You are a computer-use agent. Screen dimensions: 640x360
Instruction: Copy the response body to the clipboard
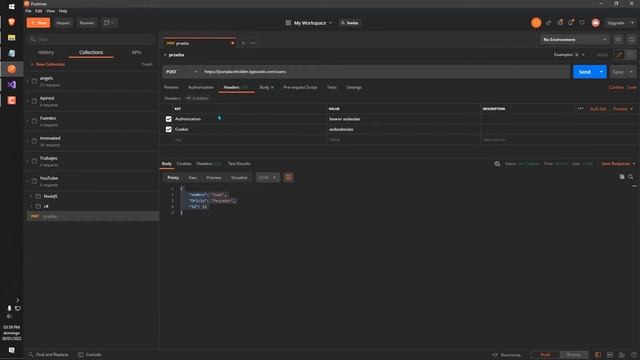pos(622,177)
